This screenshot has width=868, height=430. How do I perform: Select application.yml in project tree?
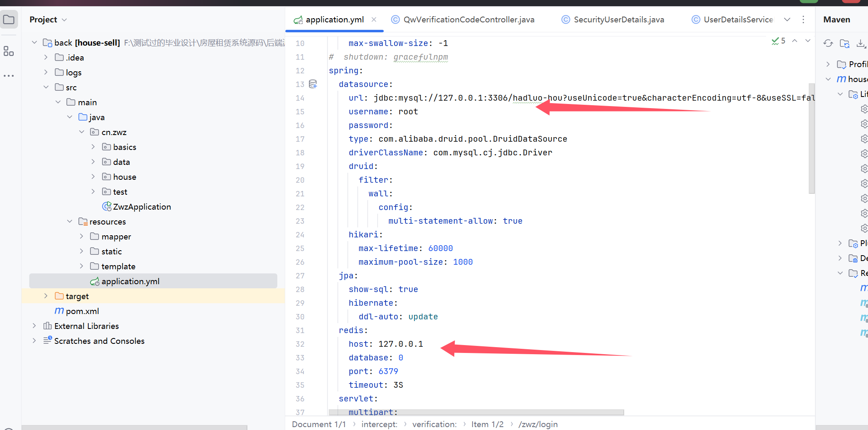tap(153, 281)
